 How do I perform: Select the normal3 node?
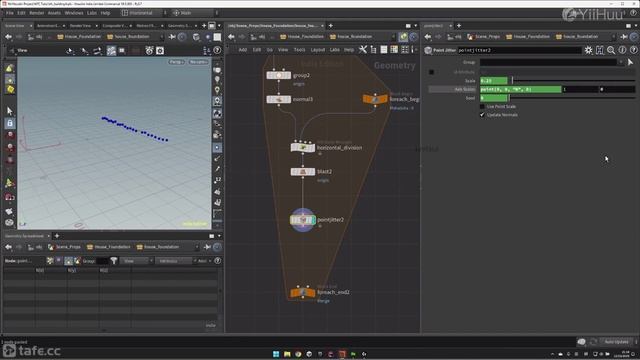click(x=279, y=99)
